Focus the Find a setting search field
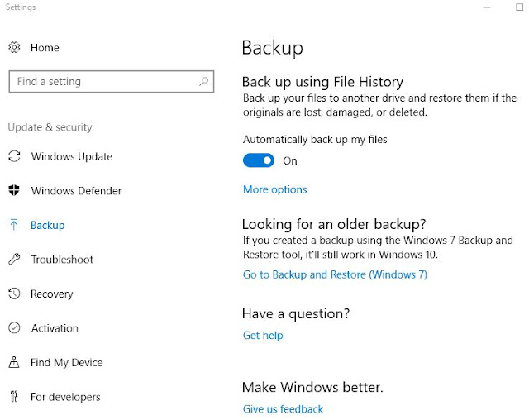The image size is (529, 420). click(x=112, y=81)
